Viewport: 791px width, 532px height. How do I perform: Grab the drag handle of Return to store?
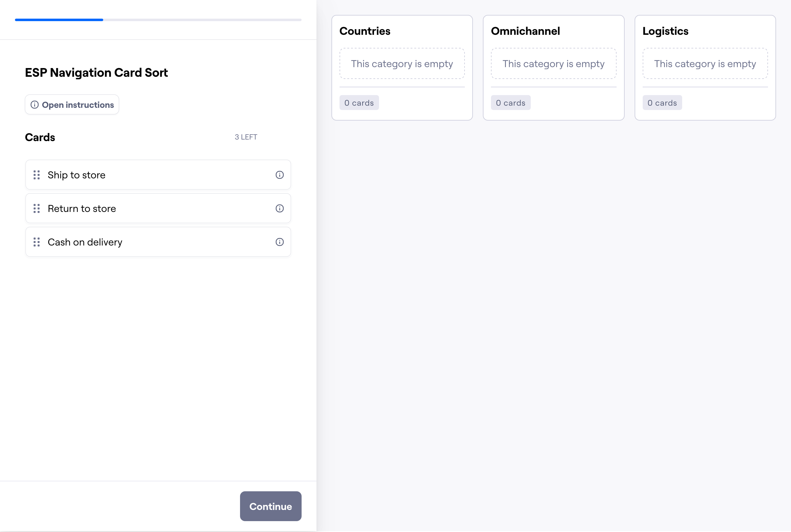pos(37,208)
